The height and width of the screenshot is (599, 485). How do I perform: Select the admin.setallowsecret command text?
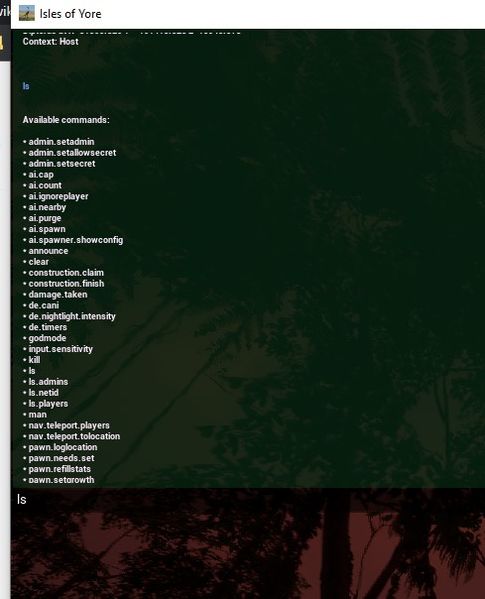click(72, 152)
